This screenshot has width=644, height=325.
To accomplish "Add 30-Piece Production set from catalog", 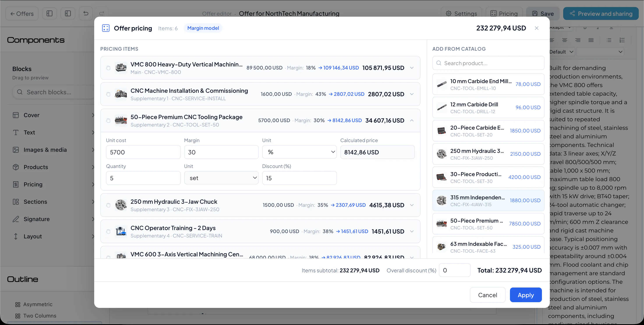I will click(488, 177).
